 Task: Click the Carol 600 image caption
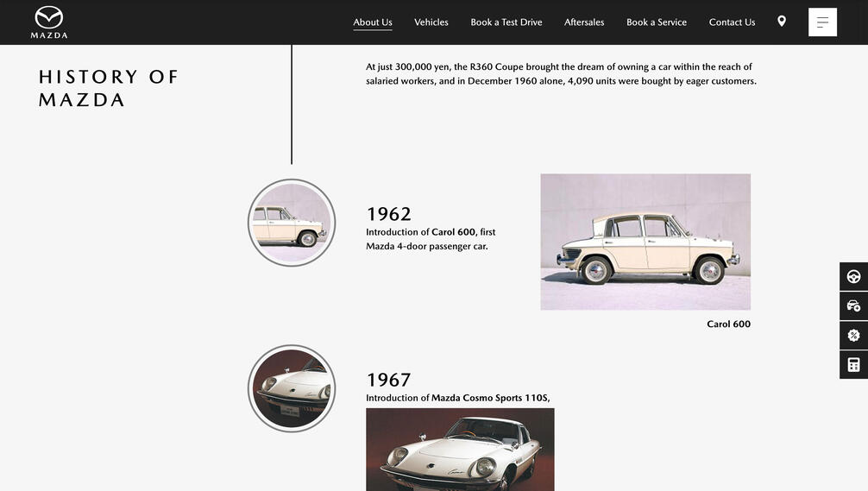[x=728, y=324]
